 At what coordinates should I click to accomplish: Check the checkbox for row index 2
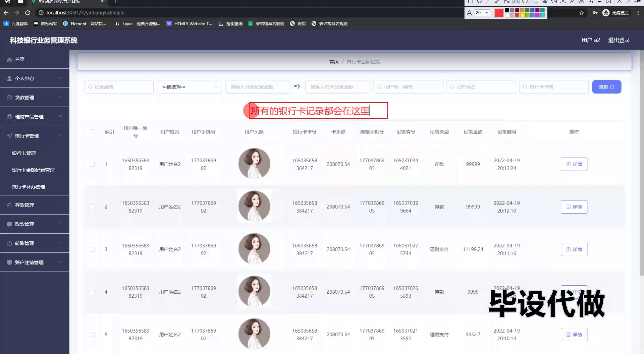pyautogui.click(x=92, y=207)
